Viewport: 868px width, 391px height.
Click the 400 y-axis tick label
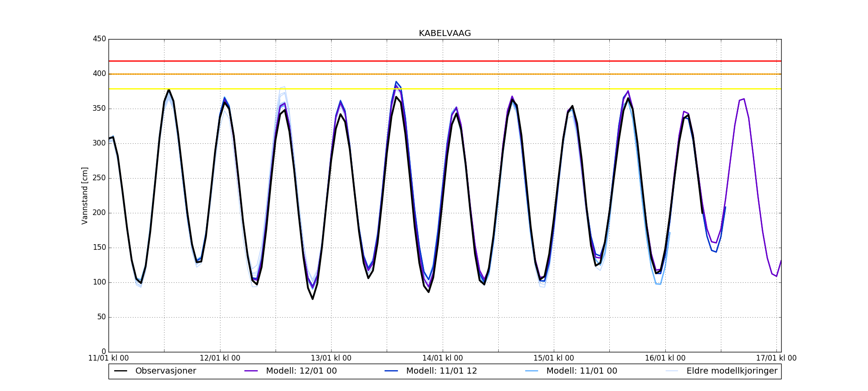point(99,74)
